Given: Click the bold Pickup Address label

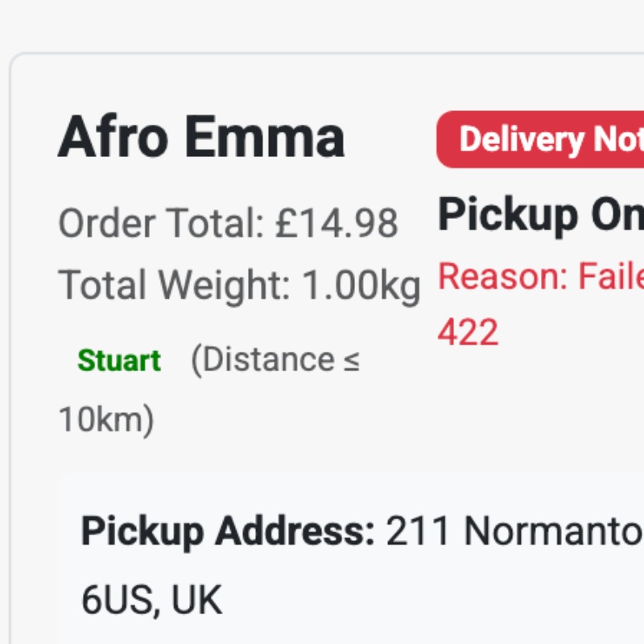Looking at the screenshot, I should [x=228, y=531].
